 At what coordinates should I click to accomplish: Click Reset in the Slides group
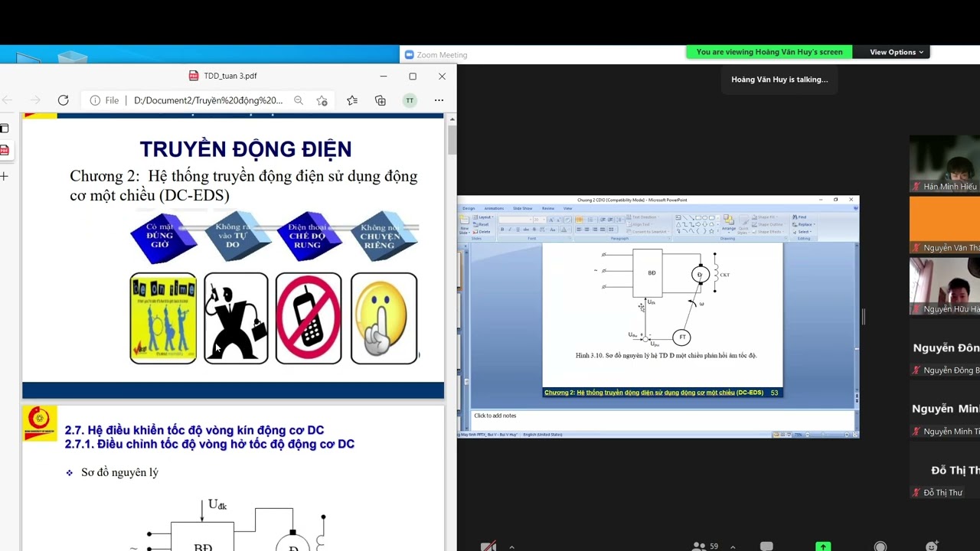(x=482, y=224)
